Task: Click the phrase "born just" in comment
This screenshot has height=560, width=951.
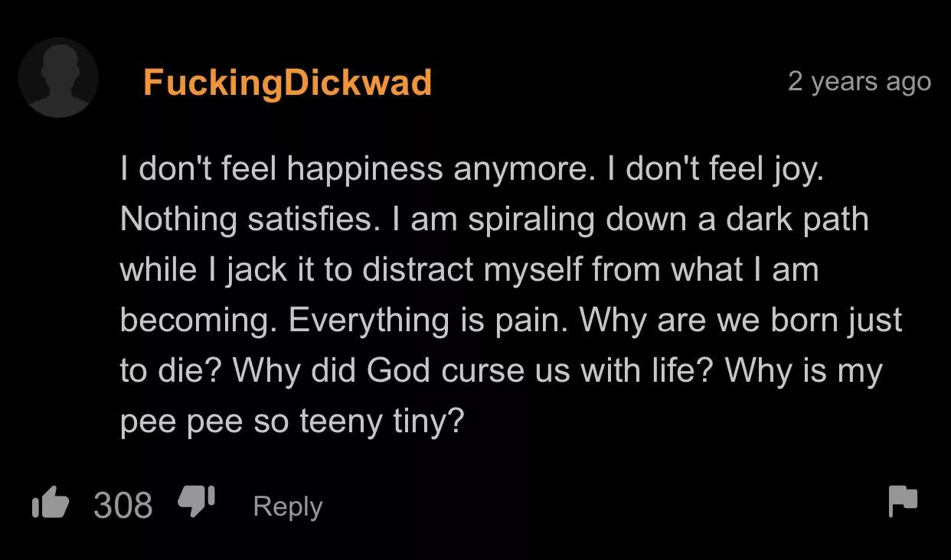Action: (x=836, y=320)
